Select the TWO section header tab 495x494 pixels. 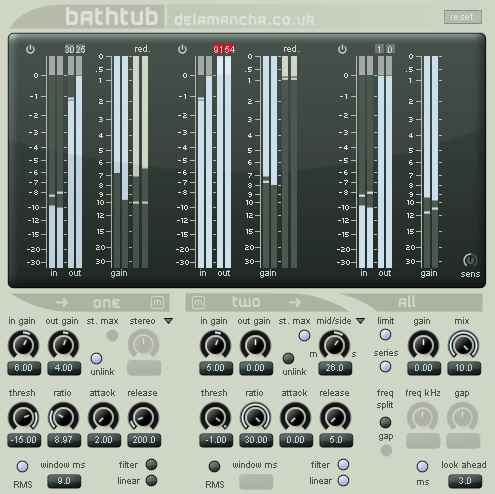[246, 302]
